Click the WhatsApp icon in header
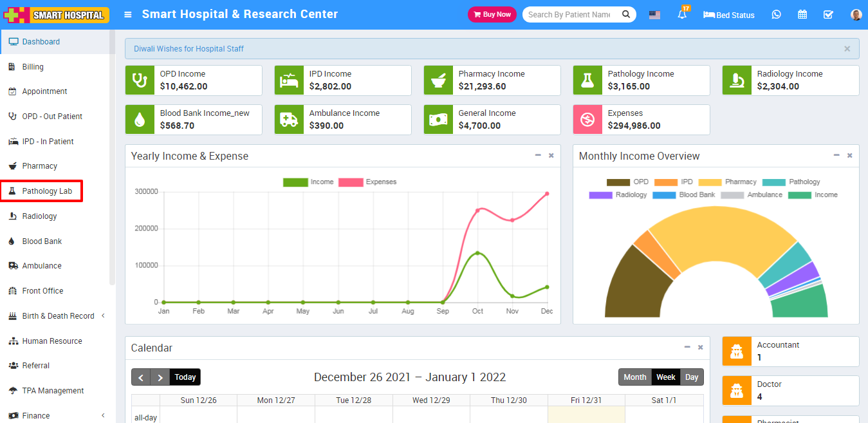This screenshot has width=868, height=423. (776, 15)
